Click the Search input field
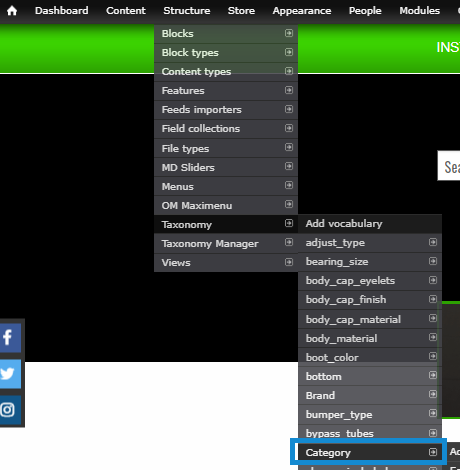This screenshot has width=460, height=470. [x=449, y=166]
